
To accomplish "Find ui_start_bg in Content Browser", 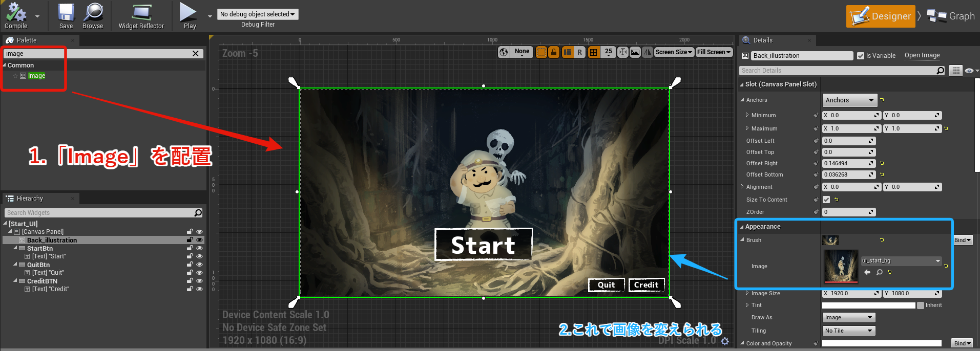I will [x=879, y=272].
